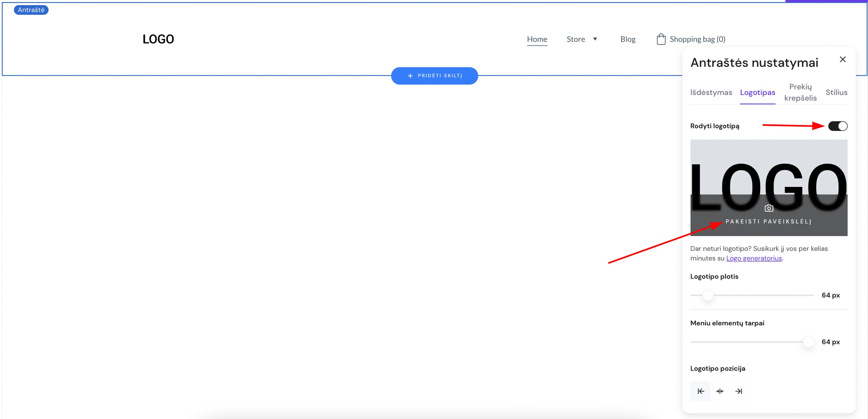Switch to the Stilius tab
Viewport: 868px width, 419px height.
tap(836, 92)
